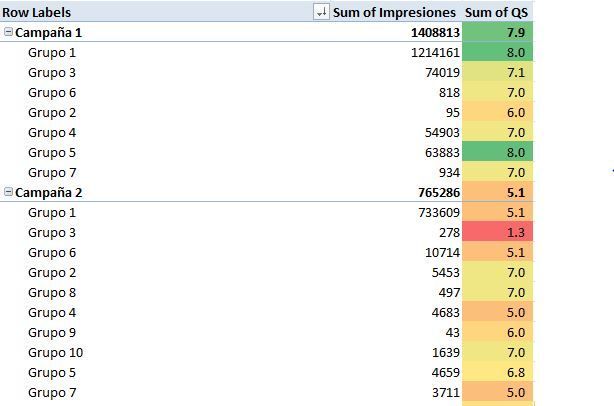
Task: Select impressions total 765286
Action: 439,193
